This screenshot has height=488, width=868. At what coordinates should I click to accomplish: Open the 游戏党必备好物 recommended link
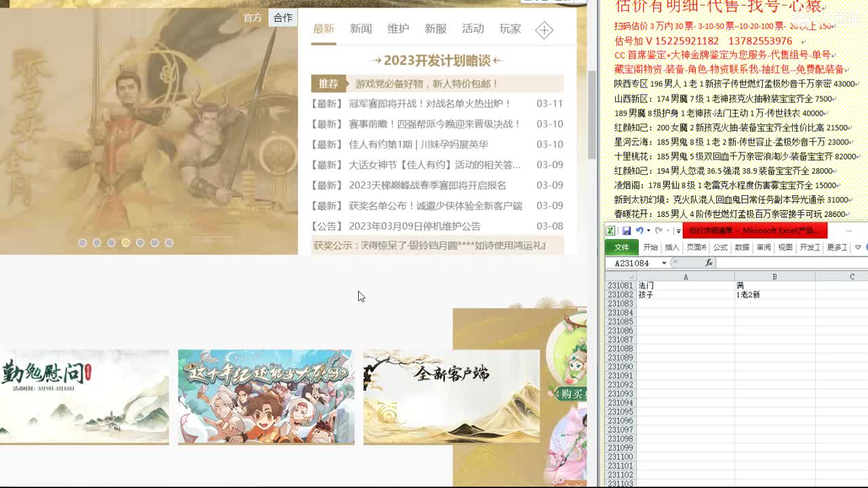click(x=427, y=83)
